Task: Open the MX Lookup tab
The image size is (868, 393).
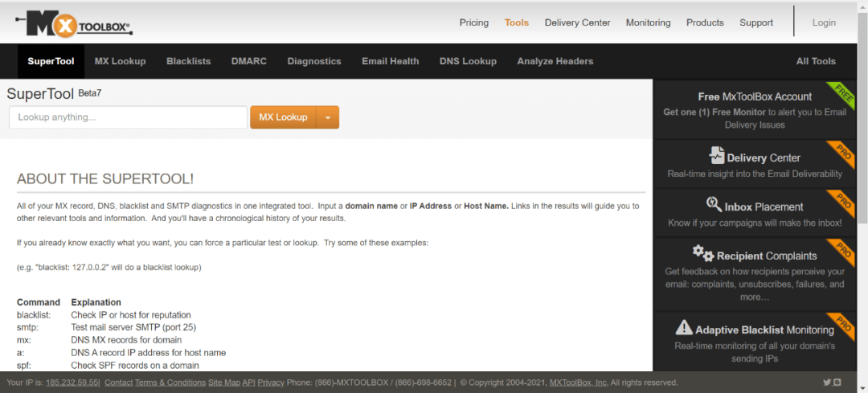Action: (x=120, y=61)
